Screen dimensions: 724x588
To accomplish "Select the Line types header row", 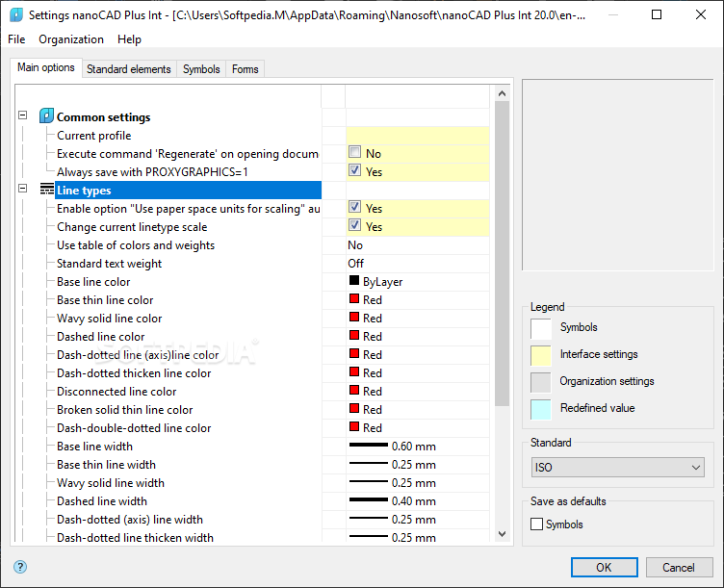I will pyautogui.click(x=189, y=191).
